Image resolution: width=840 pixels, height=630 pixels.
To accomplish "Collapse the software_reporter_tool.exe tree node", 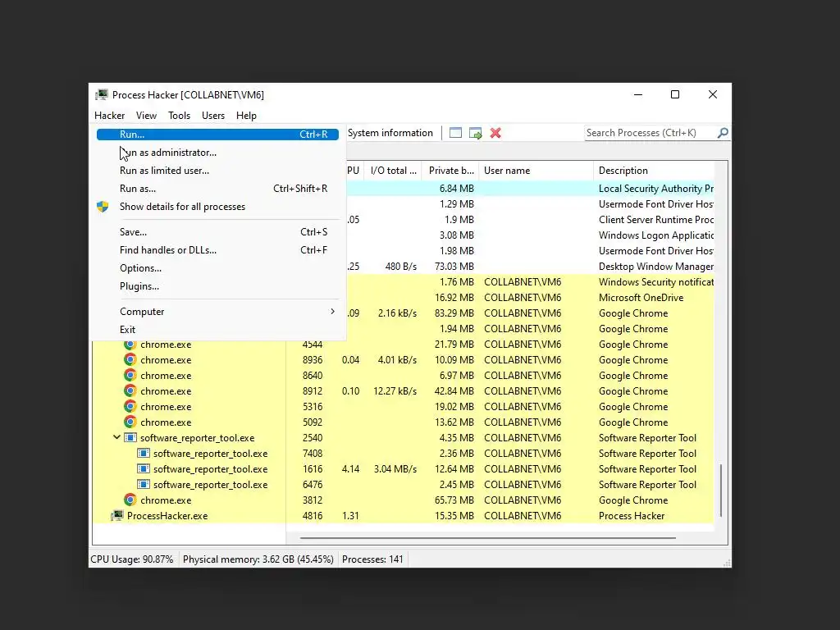I will point(116,437).
